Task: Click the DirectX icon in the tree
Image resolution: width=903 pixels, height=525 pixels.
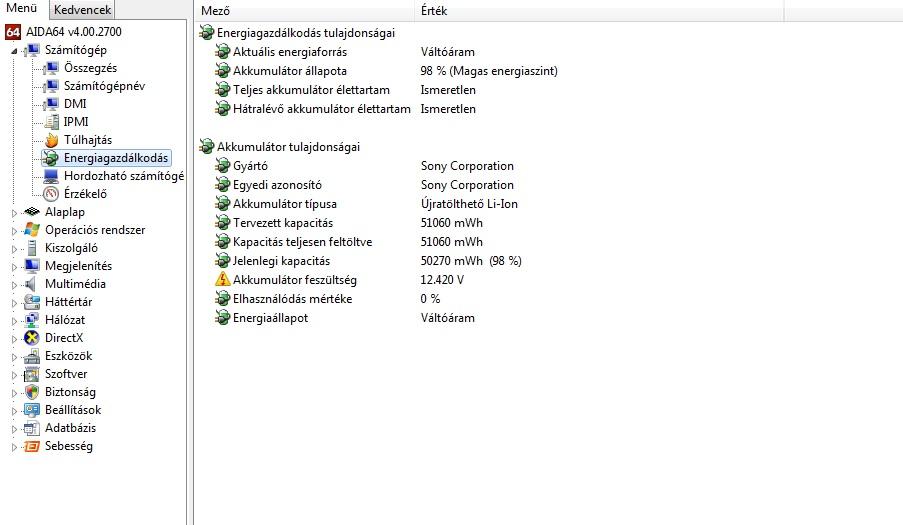Action: coord(32,338)
